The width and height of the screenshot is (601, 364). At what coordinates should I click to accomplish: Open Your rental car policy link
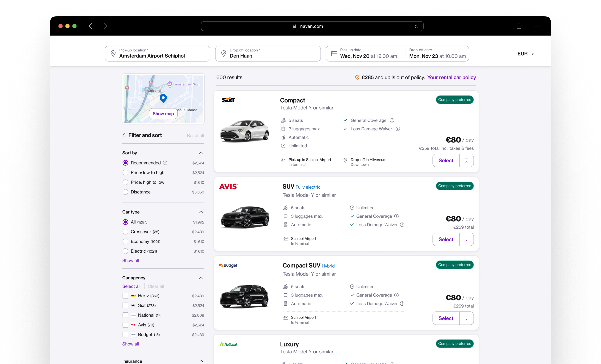click(451, 77)
